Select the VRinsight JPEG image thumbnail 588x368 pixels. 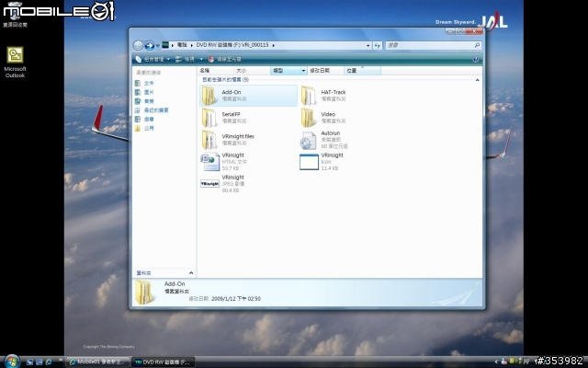point(210,184)
